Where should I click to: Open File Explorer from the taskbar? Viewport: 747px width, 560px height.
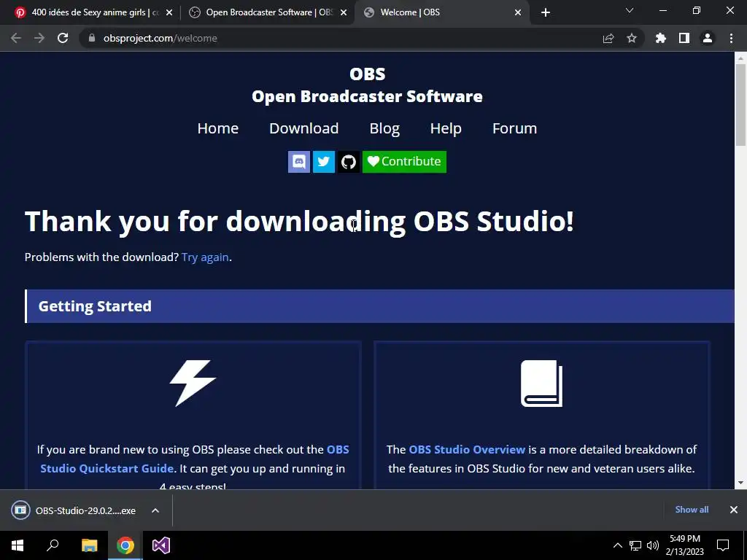[x=89, y=545]
